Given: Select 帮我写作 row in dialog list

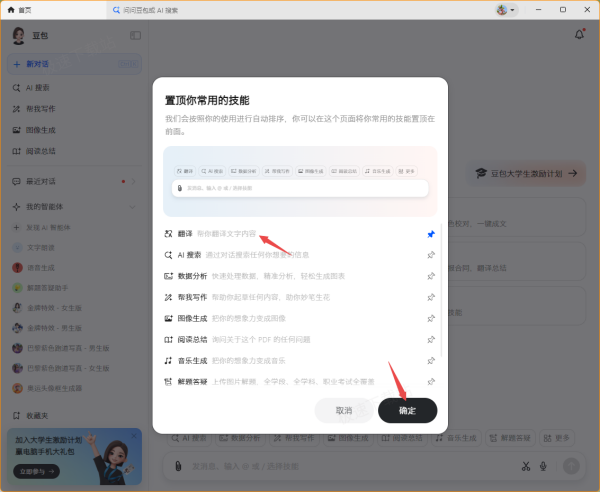Looking at the screenshot, I should (x=300, y=297).
